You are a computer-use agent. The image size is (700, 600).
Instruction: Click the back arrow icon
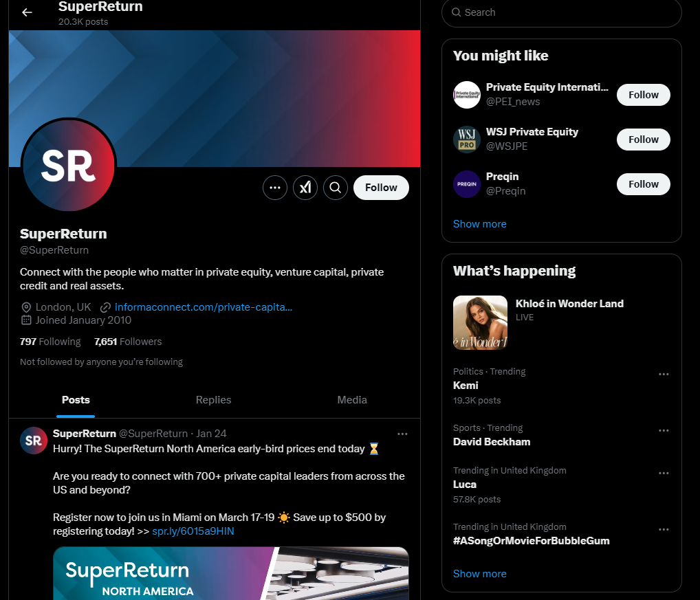point(27,12)
